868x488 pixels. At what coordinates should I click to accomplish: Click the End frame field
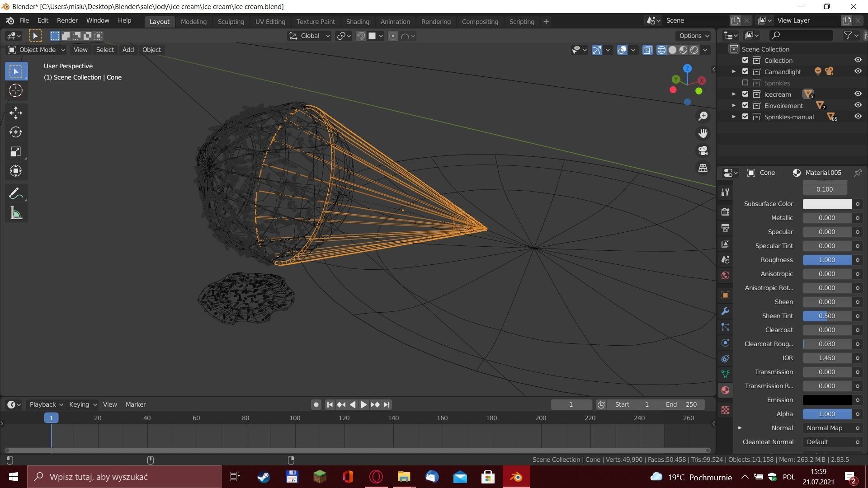pyautogui.click(x=681, y=404)
